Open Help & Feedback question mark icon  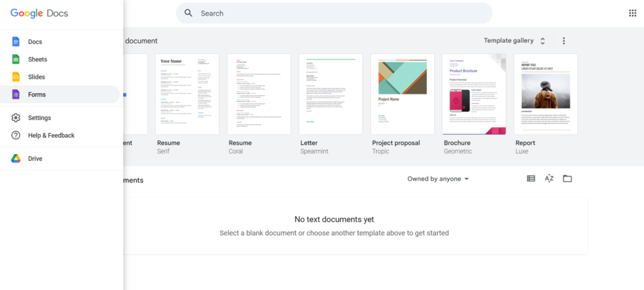pos(16,135)
